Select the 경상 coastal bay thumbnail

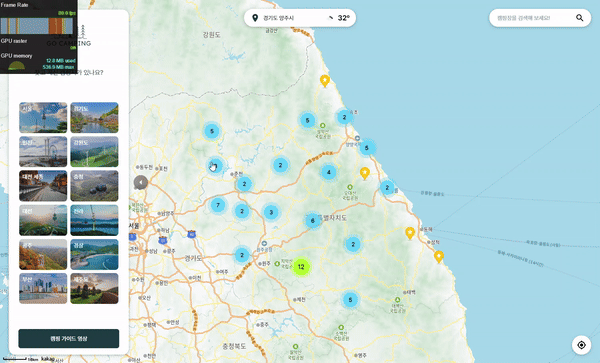pyautogui.click(x=94, y=254)
